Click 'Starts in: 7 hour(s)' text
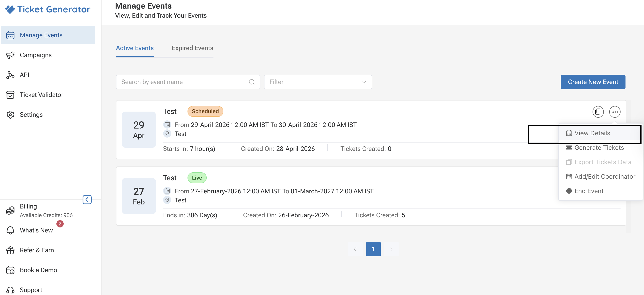The height and width of the screenshot is (295, 644). [x=189, y=149]
